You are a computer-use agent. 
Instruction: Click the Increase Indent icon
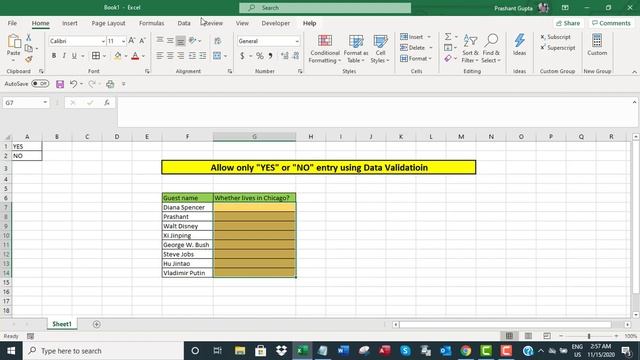[x=202, y=56]
